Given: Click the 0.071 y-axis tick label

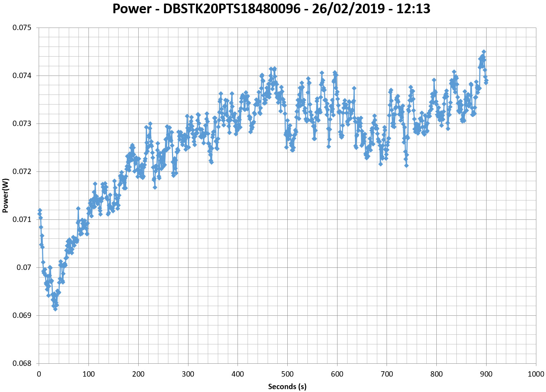Looking at the screenshot, I should coord(22,220).
